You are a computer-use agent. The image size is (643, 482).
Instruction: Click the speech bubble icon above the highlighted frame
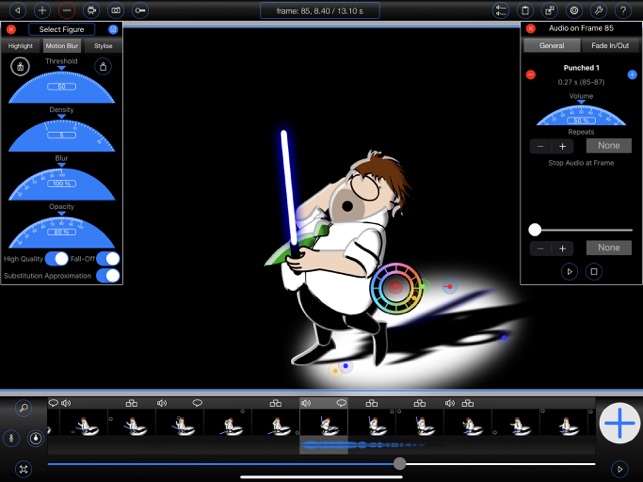click(341, 403)
